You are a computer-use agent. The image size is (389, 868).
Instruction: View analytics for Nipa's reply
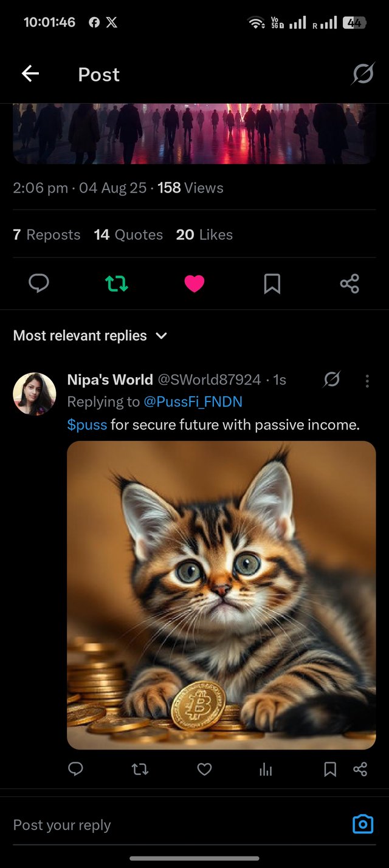coord(266,770)
